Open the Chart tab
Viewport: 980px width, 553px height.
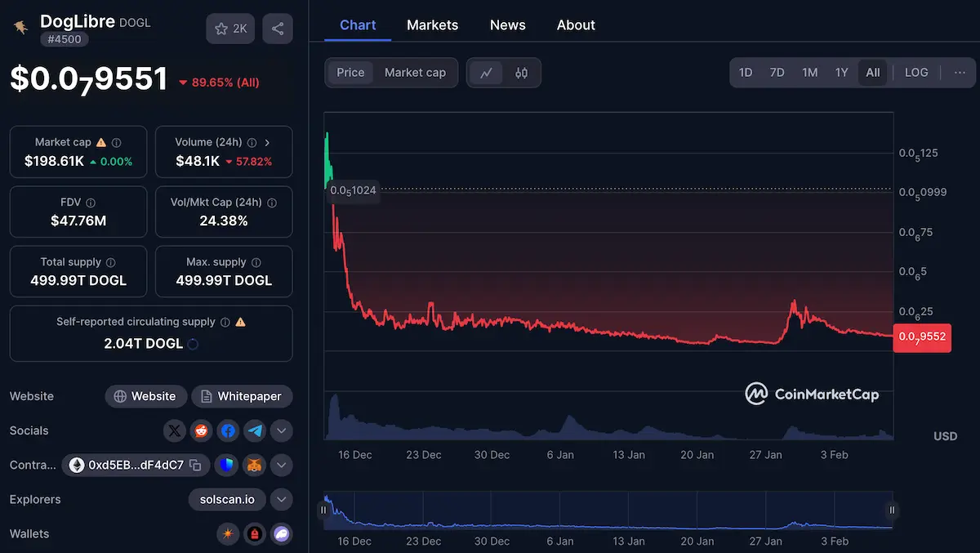click(358, 25)
